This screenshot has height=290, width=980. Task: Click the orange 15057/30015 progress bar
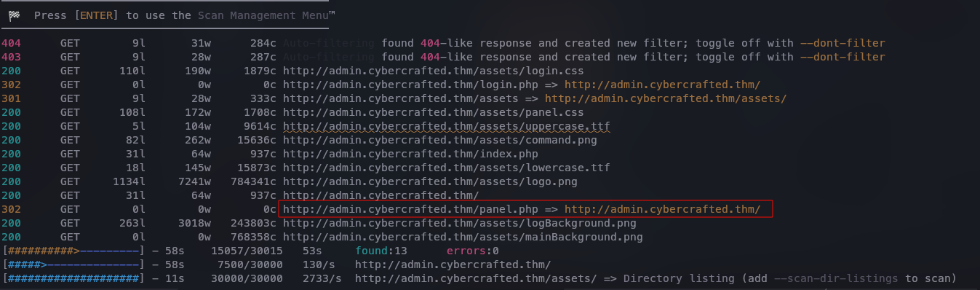point(73,251)
